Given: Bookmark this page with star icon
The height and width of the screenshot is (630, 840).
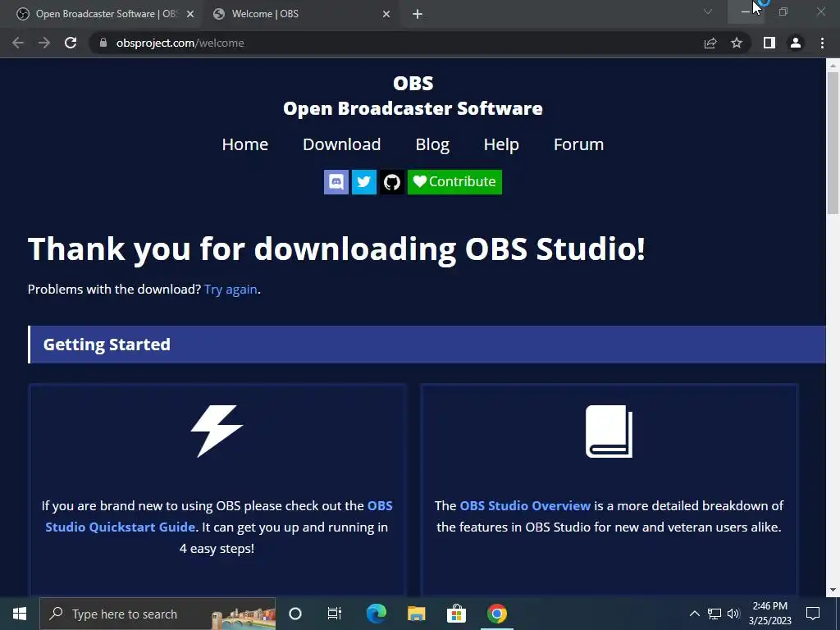Looking at the screenshot, I should [x=737, y=43].
